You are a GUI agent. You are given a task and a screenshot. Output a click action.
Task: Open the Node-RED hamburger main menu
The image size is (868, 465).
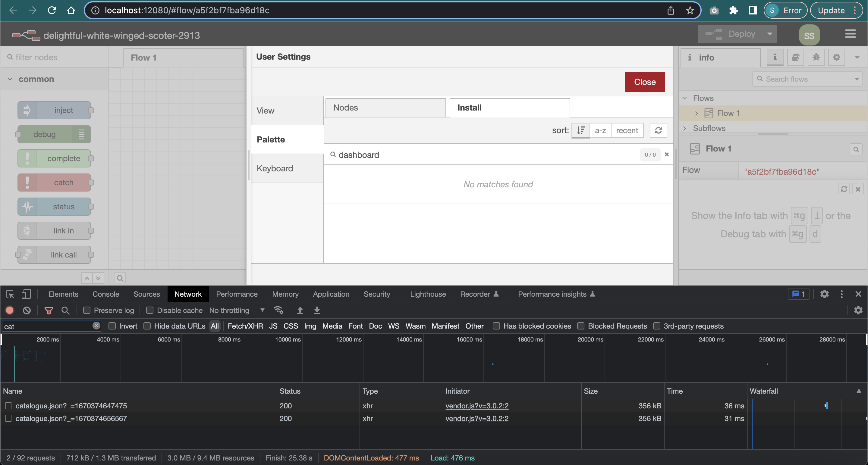click(851, 34)
